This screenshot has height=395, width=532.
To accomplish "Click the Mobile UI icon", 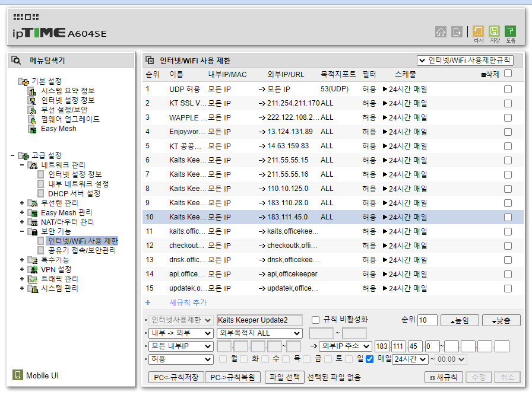I will (18, 375).
